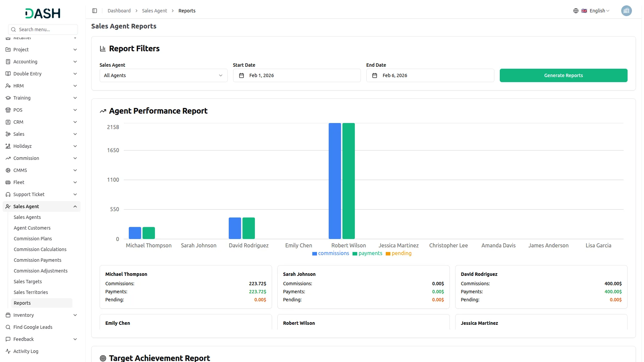Go to Dashboard breadcrumb link
Viewport: 644px width, 362px height.
coord(119,11)
